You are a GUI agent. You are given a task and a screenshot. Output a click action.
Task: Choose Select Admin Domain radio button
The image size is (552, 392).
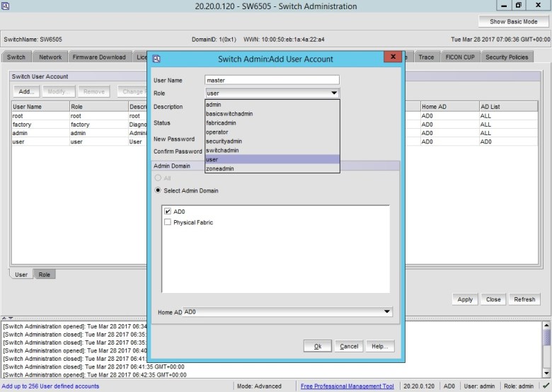[x=159, y=190]
